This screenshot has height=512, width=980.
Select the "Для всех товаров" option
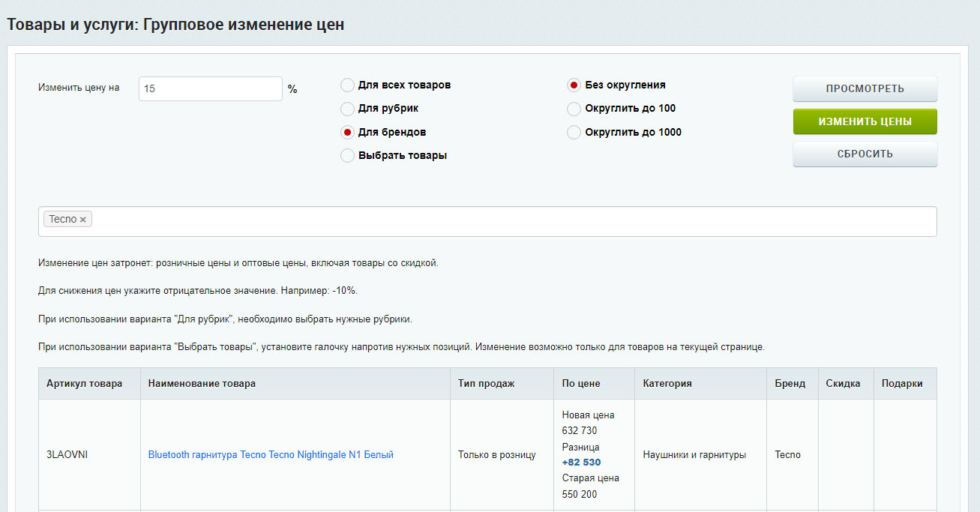pos(348,85)
